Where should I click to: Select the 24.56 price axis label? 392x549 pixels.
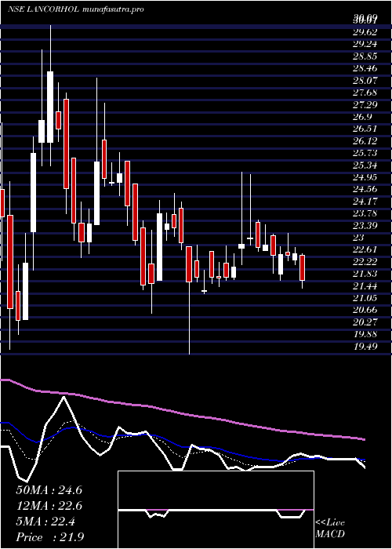click(x=365, y=190)
